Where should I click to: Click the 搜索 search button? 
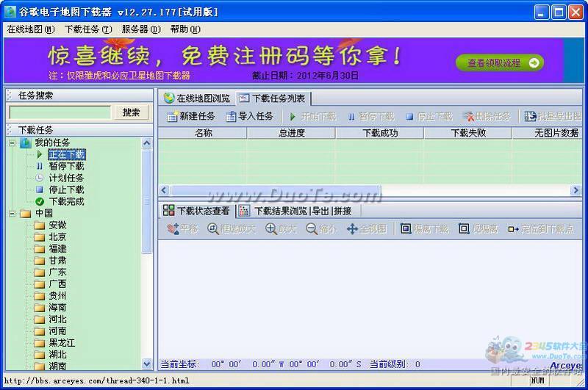131,112
